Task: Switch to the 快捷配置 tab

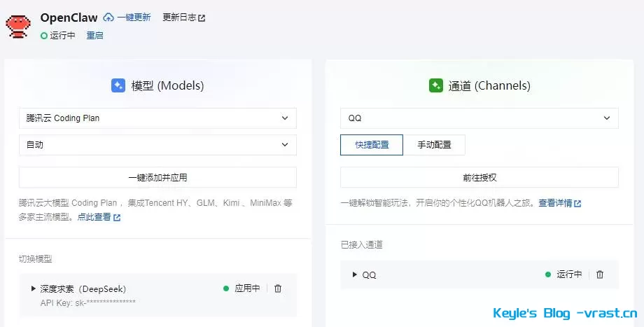Action: (372, 145)
